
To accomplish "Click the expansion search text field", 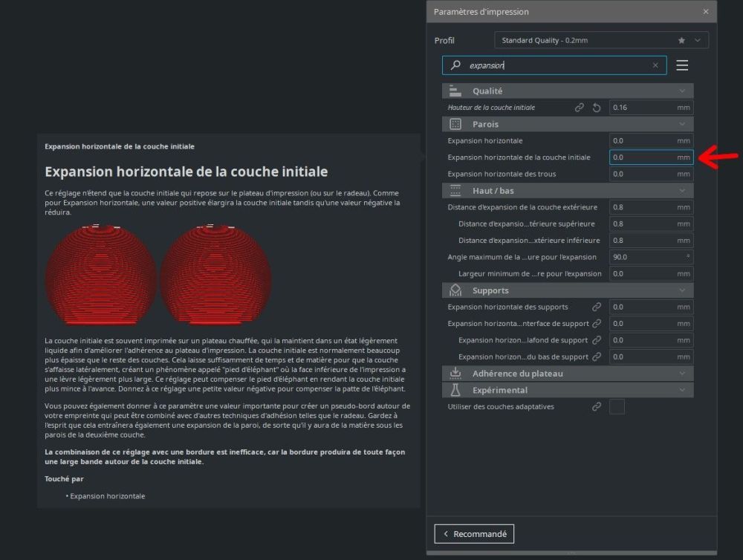I will click(554, 65).
